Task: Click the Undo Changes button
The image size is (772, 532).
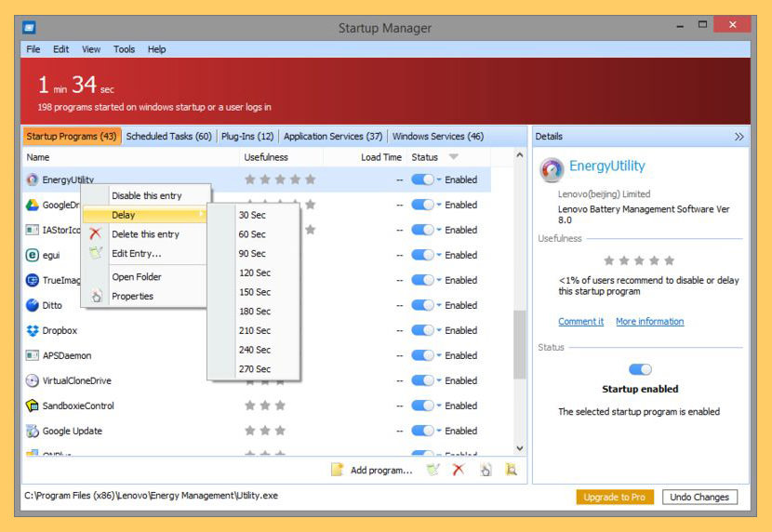Action: [x=699, y=497]
